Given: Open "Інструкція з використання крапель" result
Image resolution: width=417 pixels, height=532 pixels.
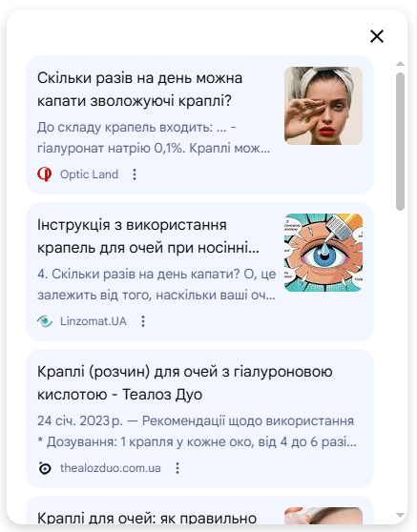Looking at the screenshot, I should coord(148,236).
